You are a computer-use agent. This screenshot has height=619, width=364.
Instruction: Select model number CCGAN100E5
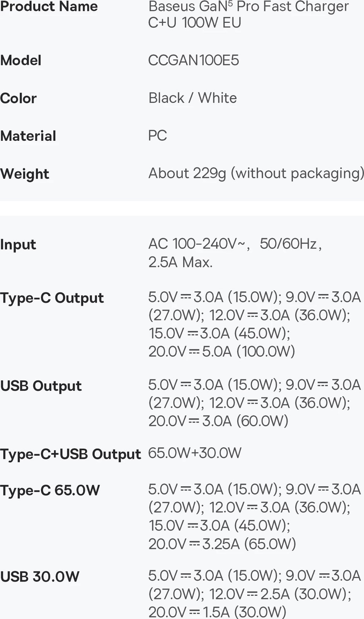coord(194,60)
